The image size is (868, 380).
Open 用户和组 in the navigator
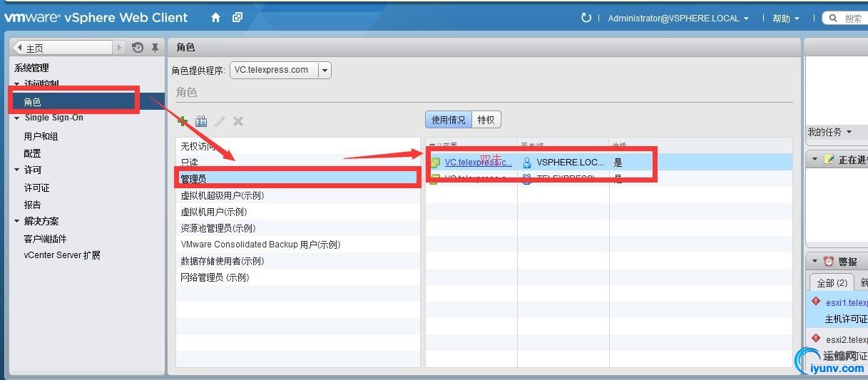point(41,136)
